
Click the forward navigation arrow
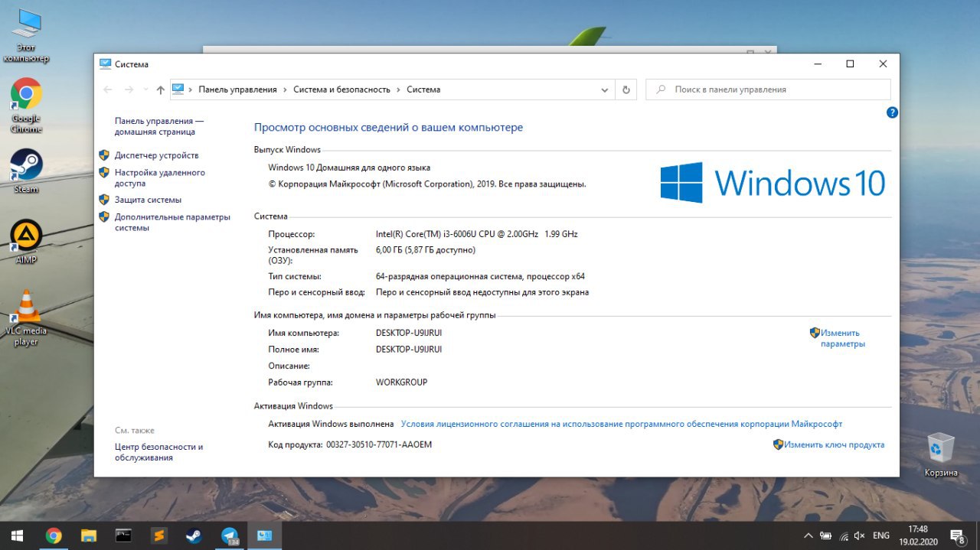(x=129, y=89)
